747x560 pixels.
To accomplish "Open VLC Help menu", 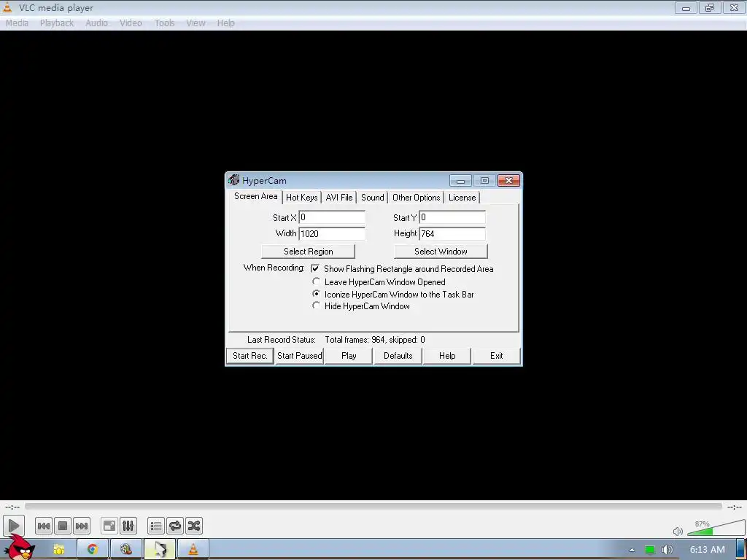I will [226, 23].
